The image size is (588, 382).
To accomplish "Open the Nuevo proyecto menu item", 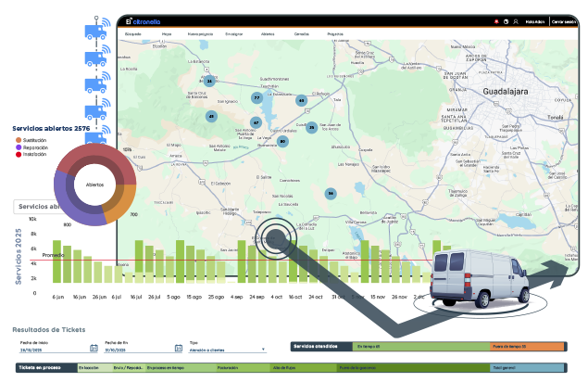I will [199, 32].
